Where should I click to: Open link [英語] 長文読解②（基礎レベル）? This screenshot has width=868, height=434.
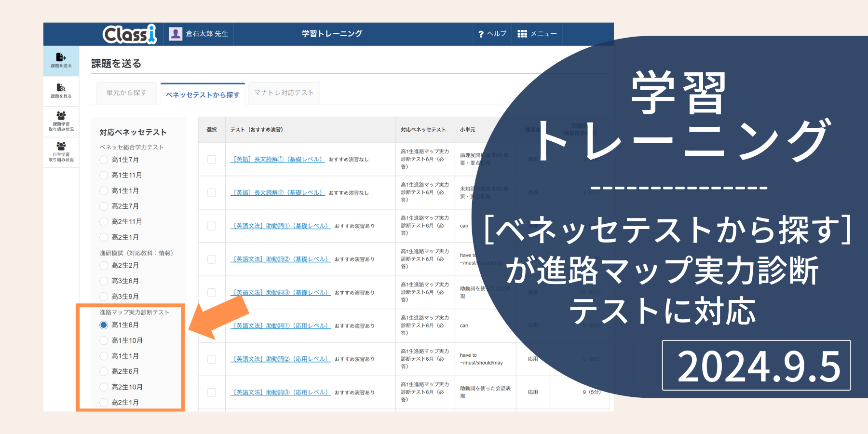pos(278,192)
